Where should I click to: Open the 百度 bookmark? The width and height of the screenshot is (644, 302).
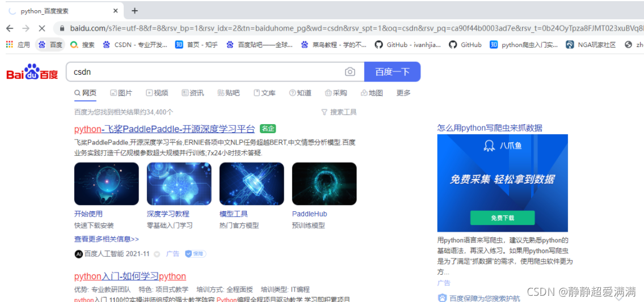click(x=50, y=45)
